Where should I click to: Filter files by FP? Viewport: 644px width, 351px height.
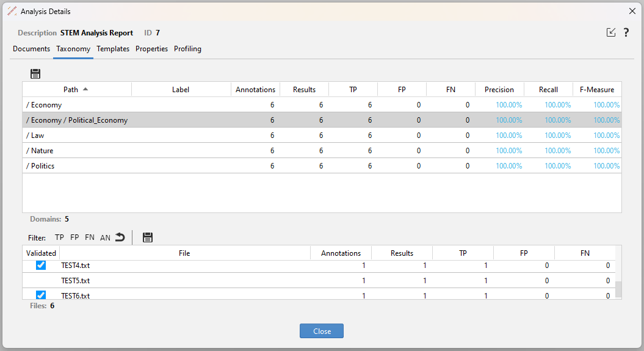(74, 237)
